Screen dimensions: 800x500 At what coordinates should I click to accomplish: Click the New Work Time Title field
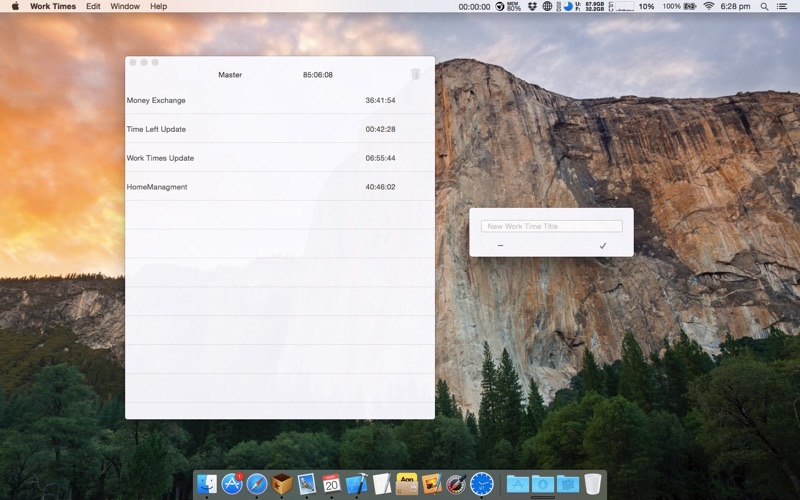tap(551, 226)
